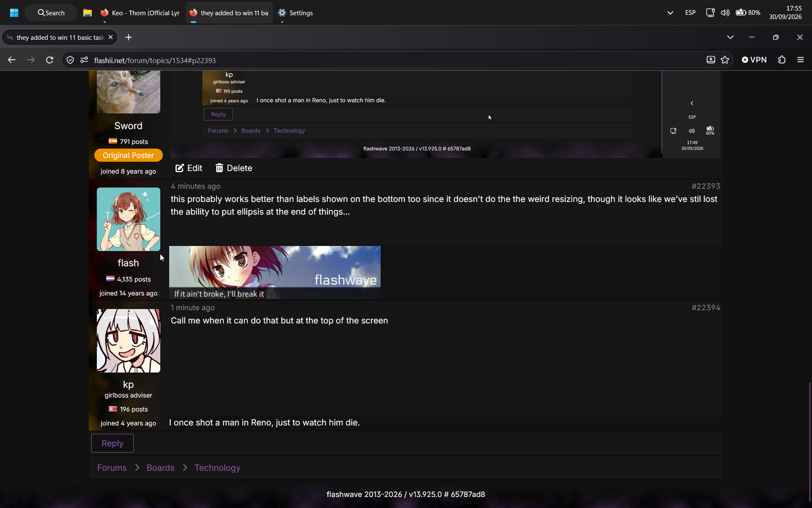Open battery 80% status icon
This screenshot has width=812, height=508.
(748, 13)
